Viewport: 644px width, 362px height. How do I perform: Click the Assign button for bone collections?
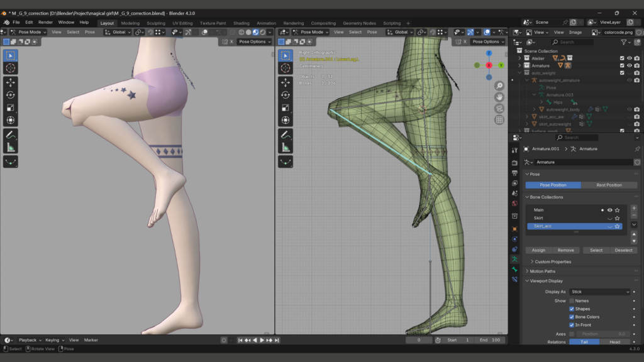(539, 250)
